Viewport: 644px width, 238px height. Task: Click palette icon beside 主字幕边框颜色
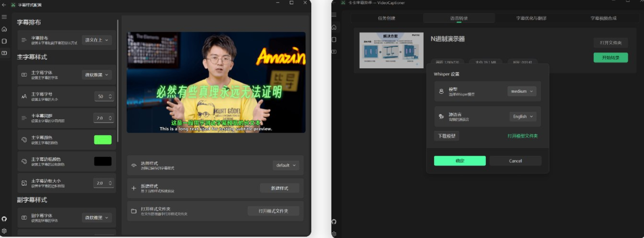pos(24,162)
